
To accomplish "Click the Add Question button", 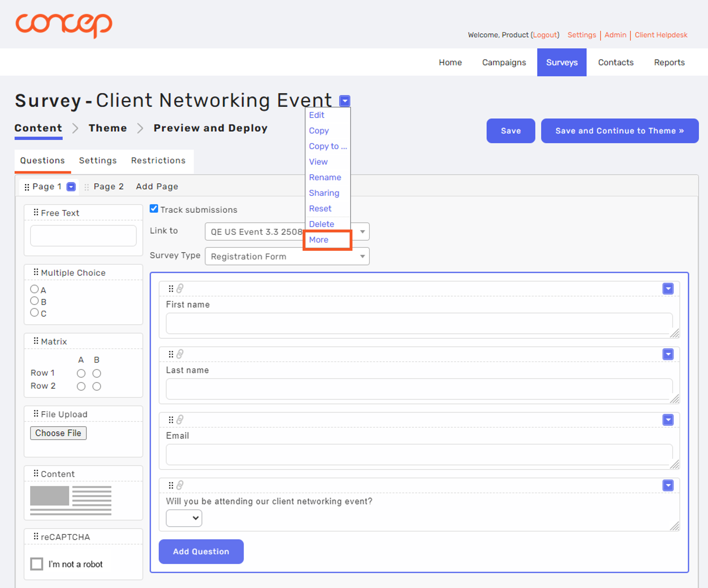I will [x=201, y=552].
